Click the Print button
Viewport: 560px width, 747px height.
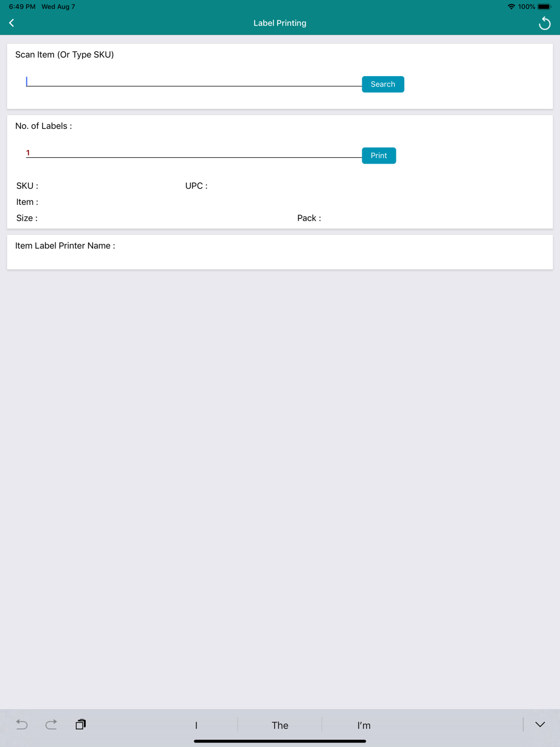(x=379, y=156)
